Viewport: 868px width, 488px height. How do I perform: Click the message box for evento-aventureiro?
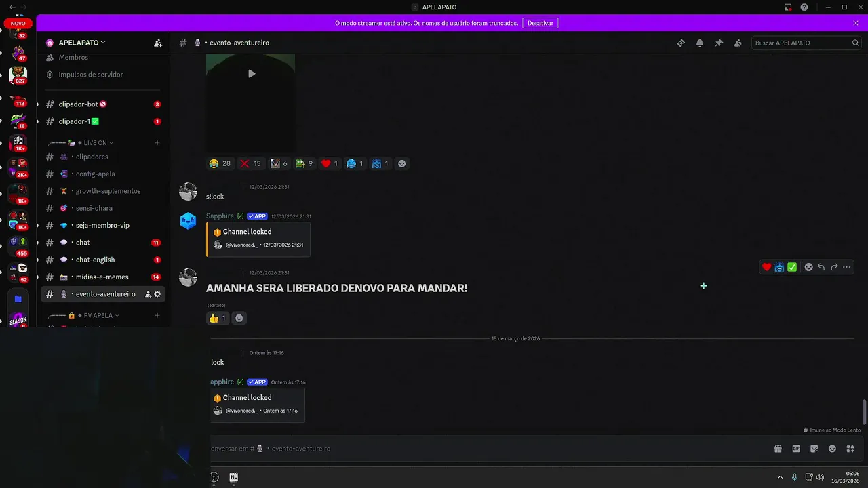[488, 449]
